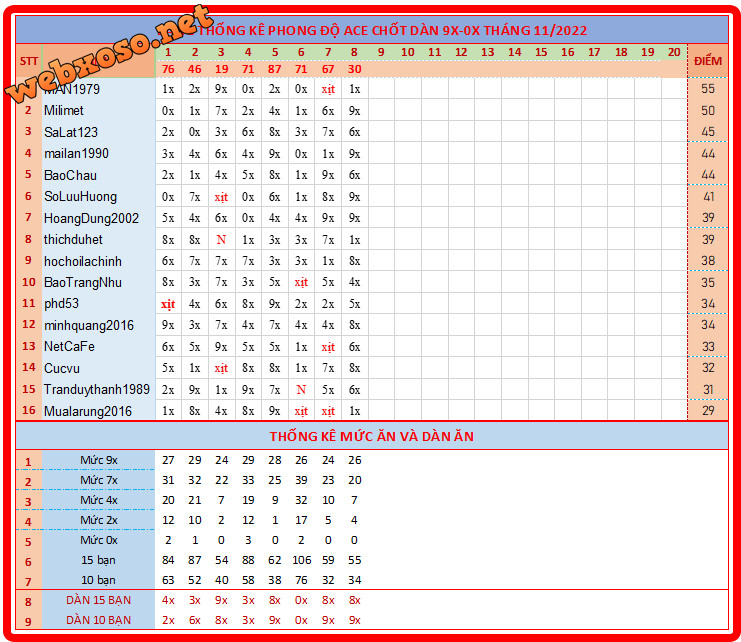Select the BaoTrangNhu player name
The height and width of the screenshot is (642, 741).
tap(83, 282)
